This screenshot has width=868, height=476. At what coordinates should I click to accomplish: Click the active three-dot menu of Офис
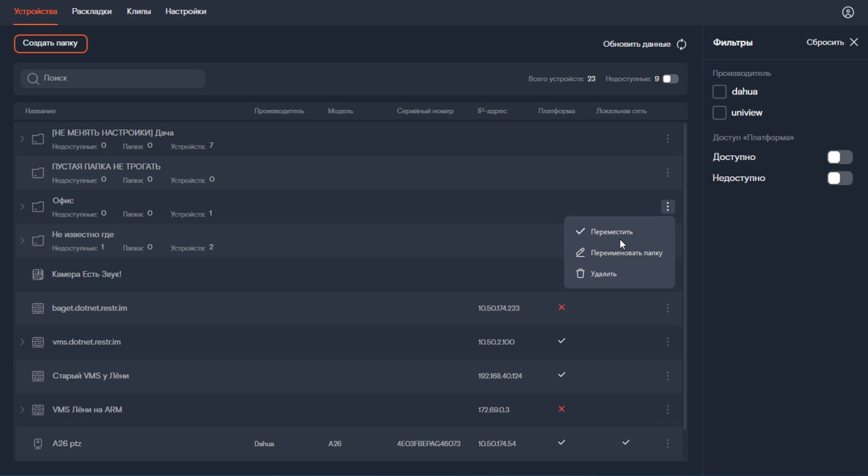(x=668, y=207)
